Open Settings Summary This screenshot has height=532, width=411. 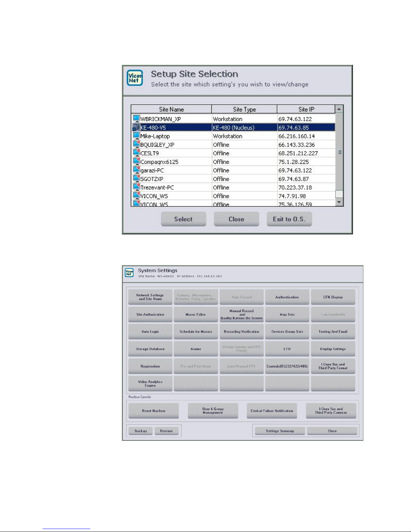click(x=280, y=431)
